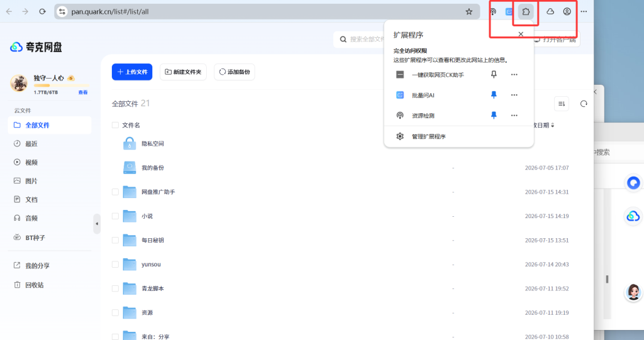Click 查看 storage details link
This screenshot has height=340, width=644.
[83, 92]
